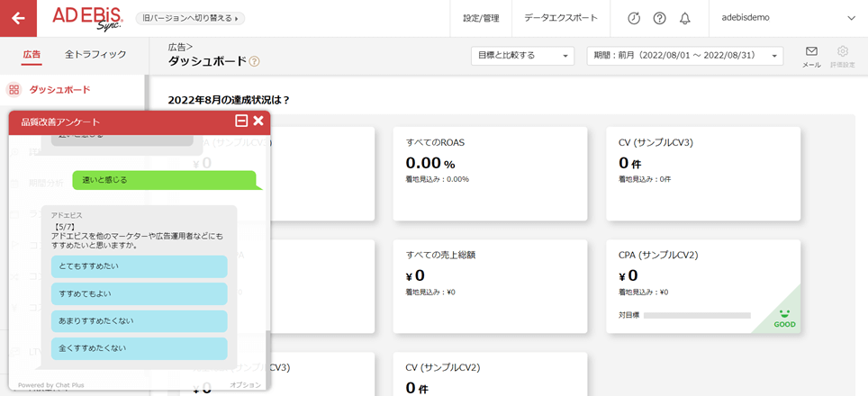868x396 pixels.
Task: Choose the 全くすすめたくない survey answer
Action: pyautogui.click(x=139, y=348)
